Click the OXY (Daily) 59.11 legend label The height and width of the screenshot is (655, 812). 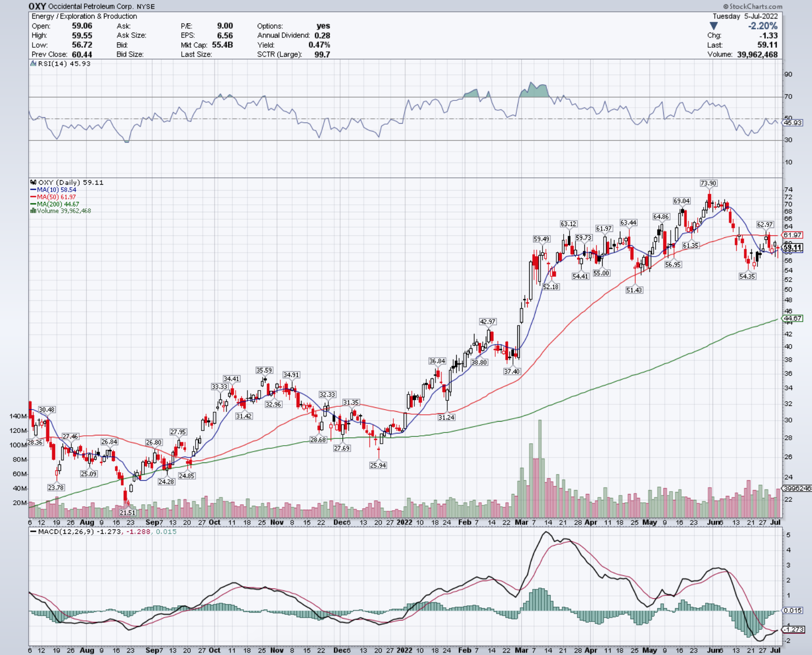click(71, 182)
